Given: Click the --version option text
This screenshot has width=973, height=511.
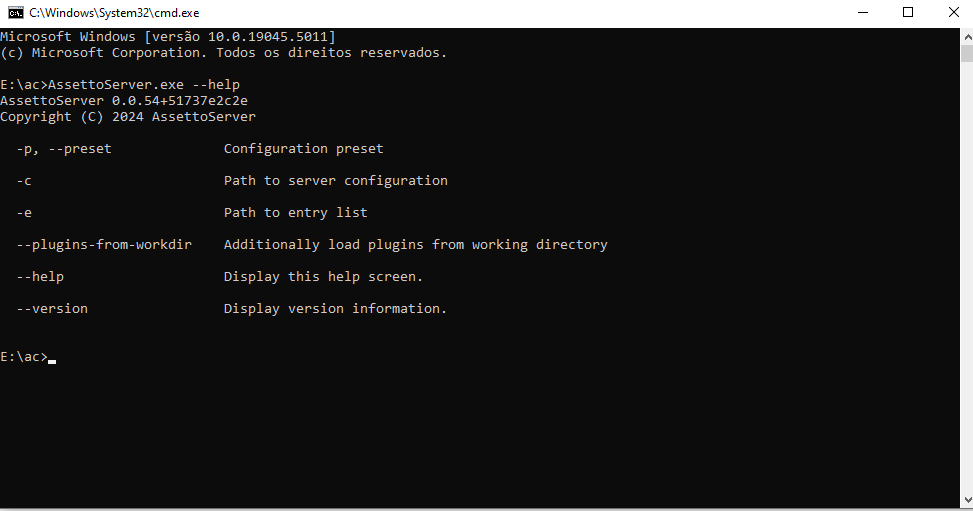Looking at the screenshot, I should pos(52,309).
